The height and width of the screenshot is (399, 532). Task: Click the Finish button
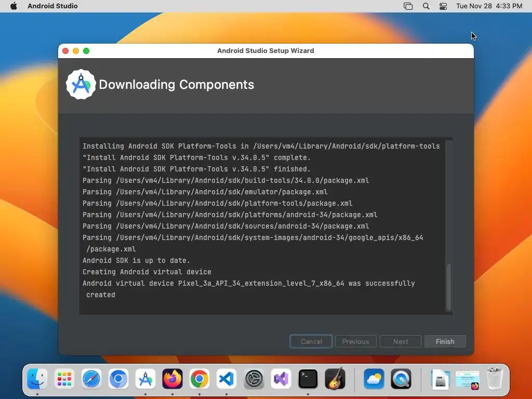445,341
